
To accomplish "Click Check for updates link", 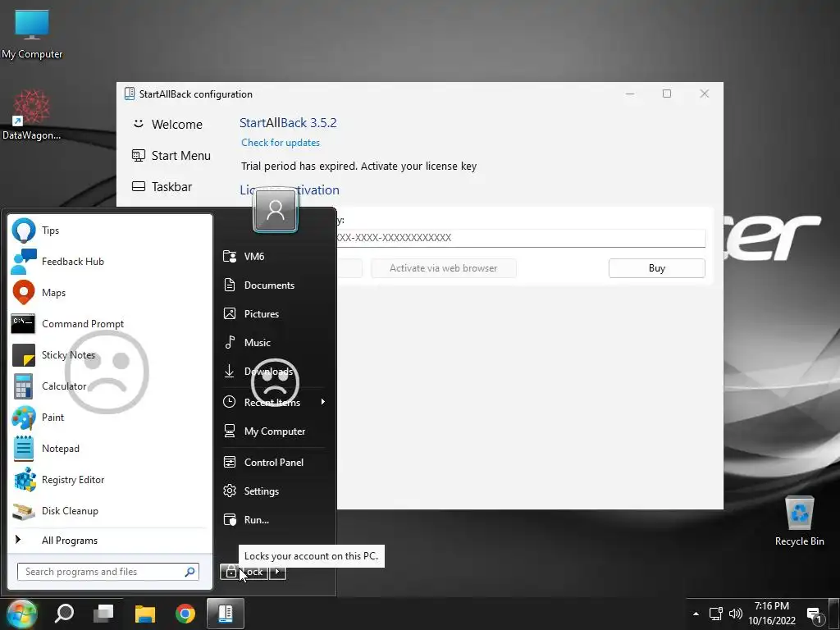I will tap(281, 143).
